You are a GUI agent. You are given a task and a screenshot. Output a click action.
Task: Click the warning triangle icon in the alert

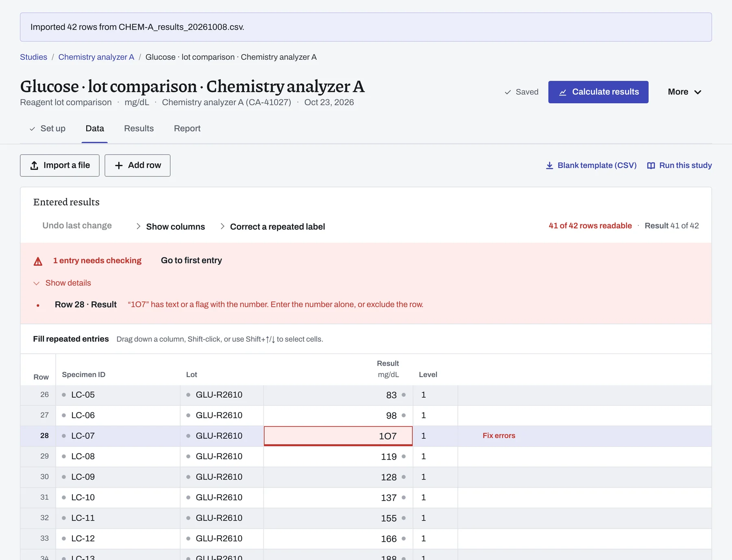[x=38, y=261]
